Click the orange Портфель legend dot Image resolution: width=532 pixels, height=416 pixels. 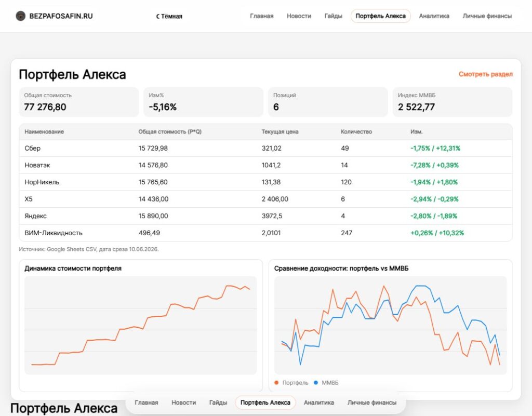[276, 382]
